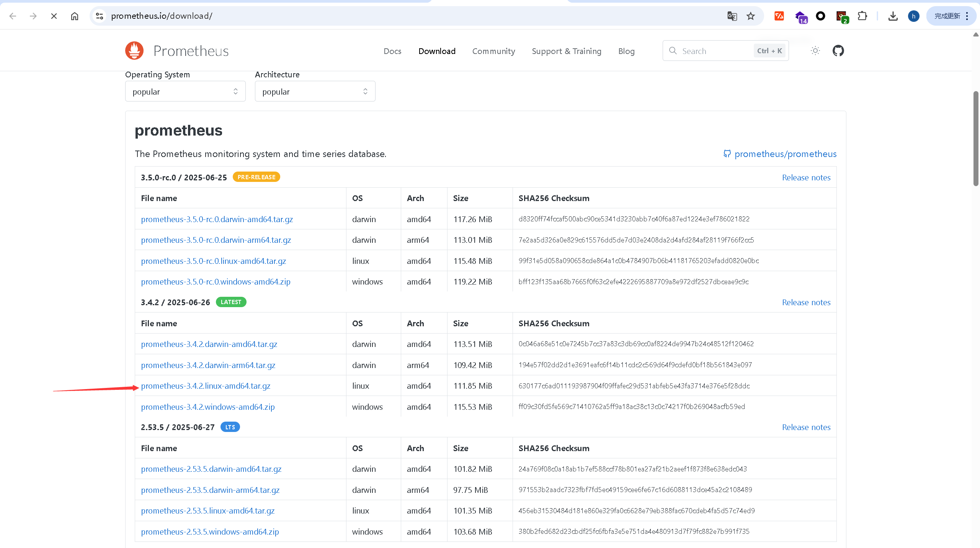Click the scrollbar up arrow
The height and width of the screenshot is (548, 980).
click(976, 34)
